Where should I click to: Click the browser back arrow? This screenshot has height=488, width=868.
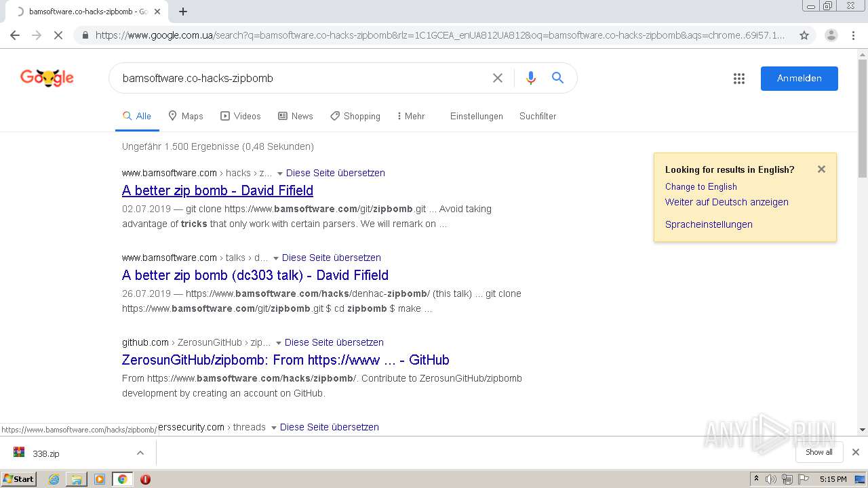(15, 35)
